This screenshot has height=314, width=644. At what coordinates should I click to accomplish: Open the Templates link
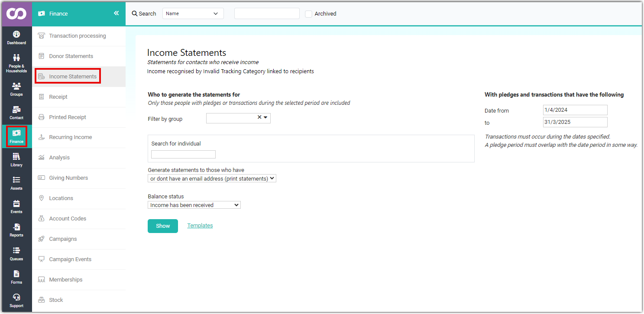(x=200, y=226)
